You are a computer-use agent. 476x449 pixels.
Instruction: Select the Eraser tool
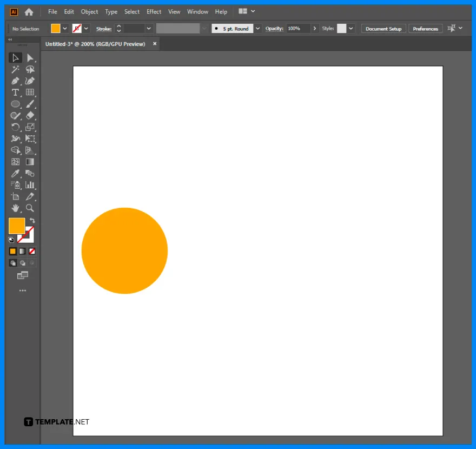(x=30, y=115)
